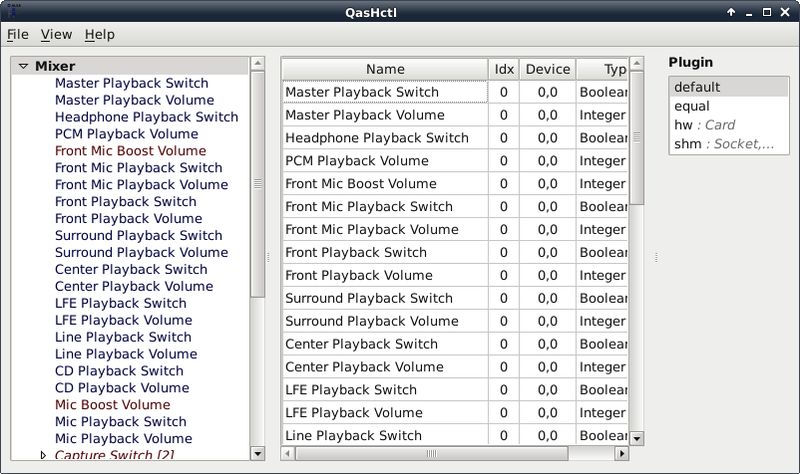Click the shade window up-arrow icon
The width and height of the screenshot is (800, 474).
731,12
